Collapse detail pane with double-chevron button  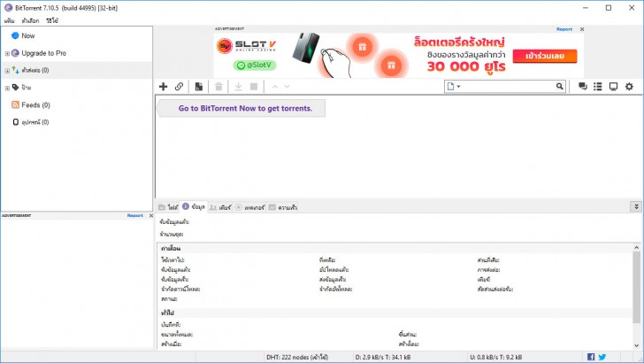coord(636,206)
